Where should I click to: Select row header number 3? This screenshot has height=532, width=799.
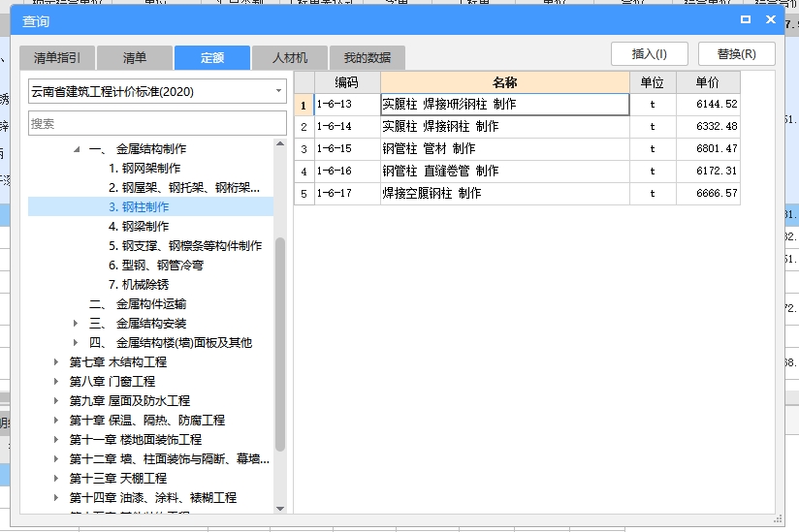(x=304, y=149)
